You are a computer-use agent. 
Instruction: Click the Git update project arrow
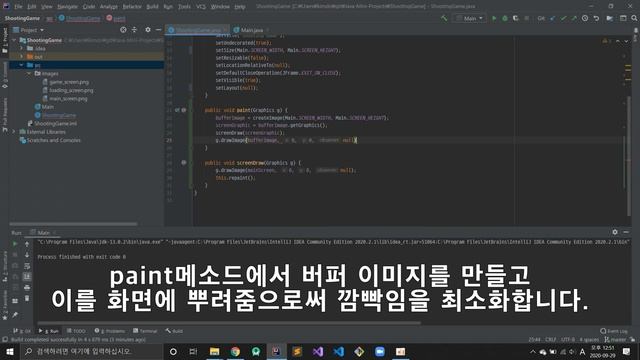pyautogui.click(x=553, y=18)
